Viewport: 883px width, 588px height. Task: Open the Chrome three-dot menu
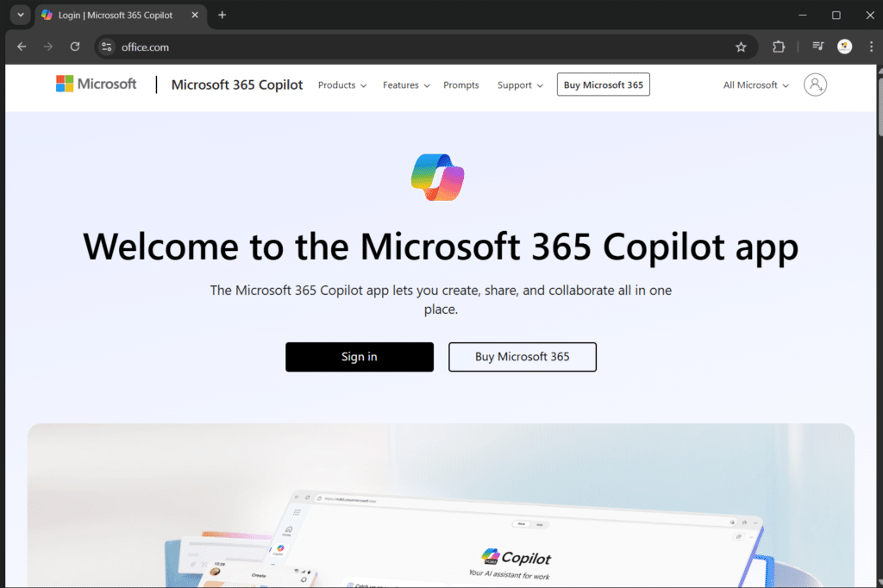tap(871, 47)
